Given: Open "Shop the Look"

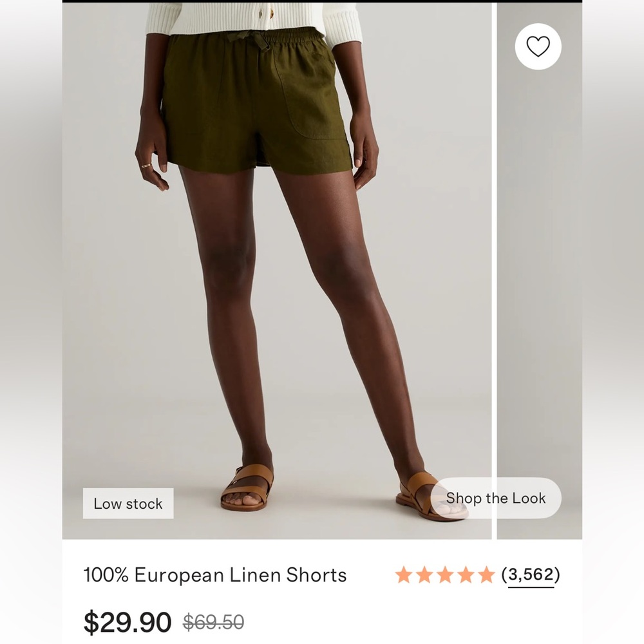Looking at the screenshot, I should 497,498.
